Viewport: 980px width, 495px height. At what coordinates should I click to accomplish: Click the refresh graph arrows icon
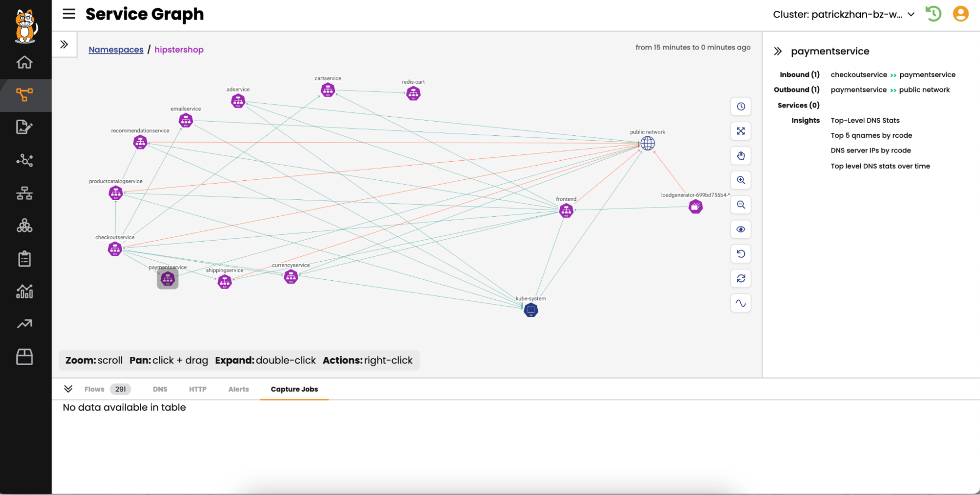pos(741,278)
